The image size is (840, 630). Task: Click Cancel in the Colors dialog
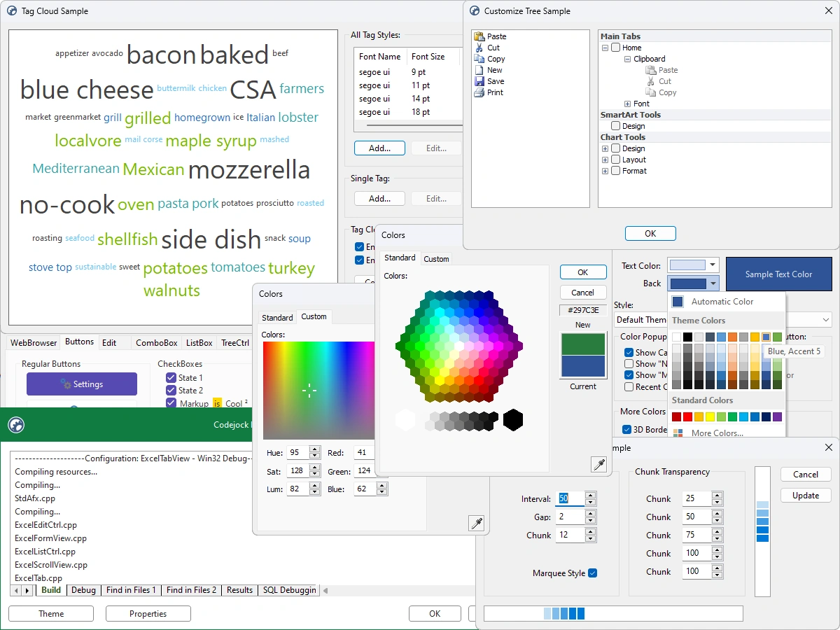(x=582, y=293)
